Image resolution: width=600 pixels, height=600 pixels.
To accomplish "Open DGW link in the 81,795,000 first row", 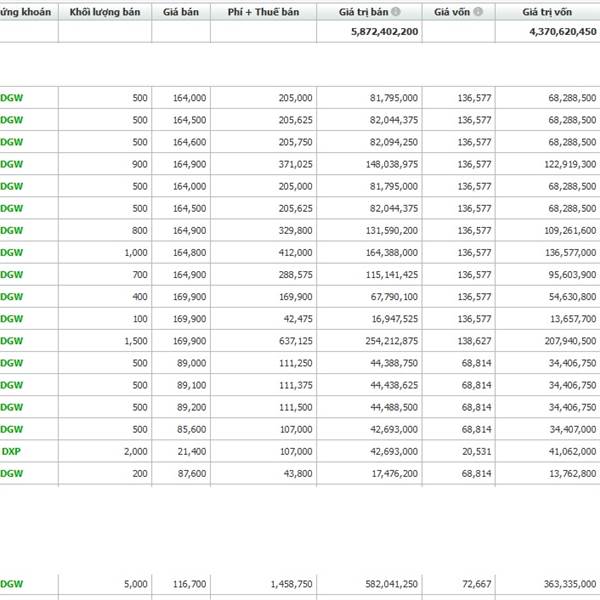I will [11, 98].
